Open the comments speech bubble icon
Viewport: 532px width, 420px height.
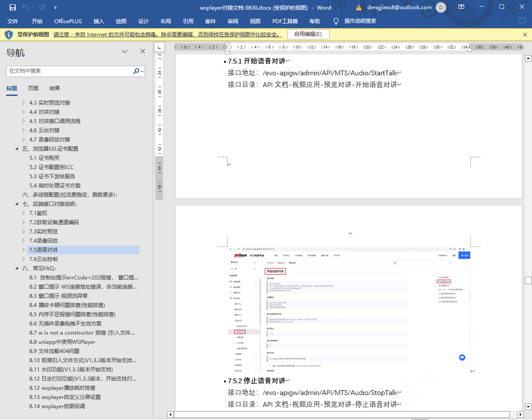pyautogui.click(x=521, y=21)
